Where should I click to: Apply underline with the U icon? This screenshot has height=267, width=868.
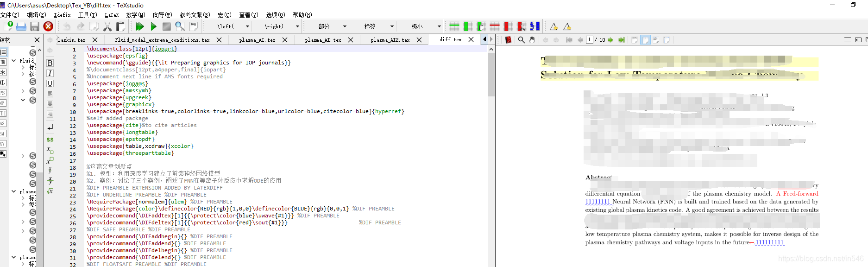[50, 83]
